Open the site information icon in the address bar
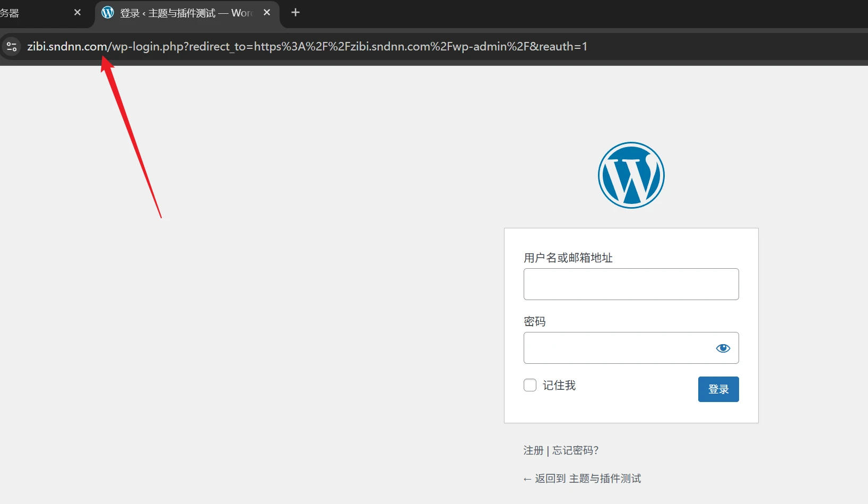868x504 pixels. click(x=12, y=47)
